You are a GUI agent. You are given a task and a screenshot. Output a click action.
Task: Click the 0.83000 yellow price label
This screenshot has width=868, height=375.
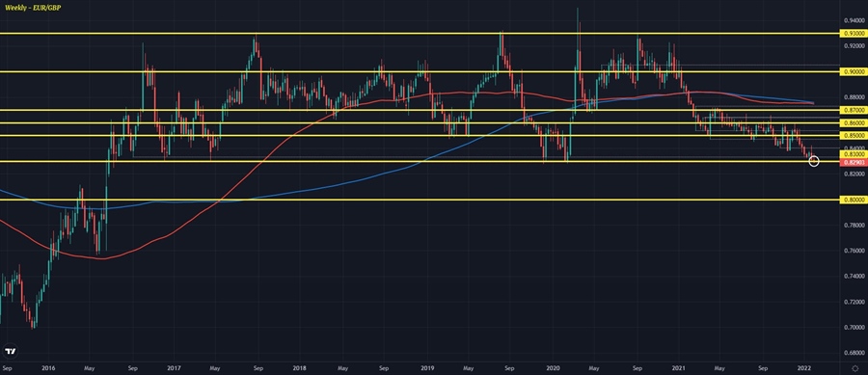(854, 154)
